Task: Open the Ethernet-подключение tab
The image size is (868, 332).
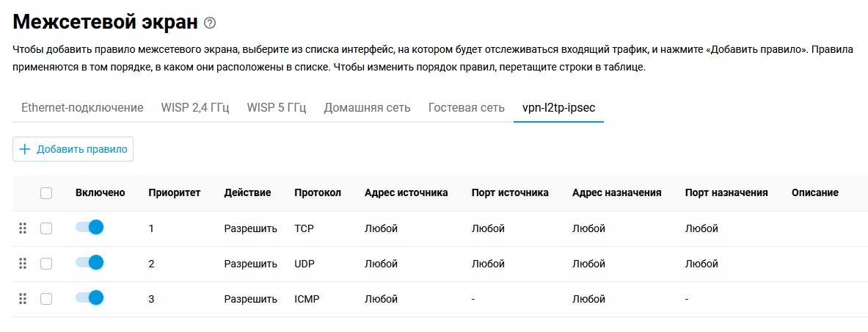Action: pos(82,107)
